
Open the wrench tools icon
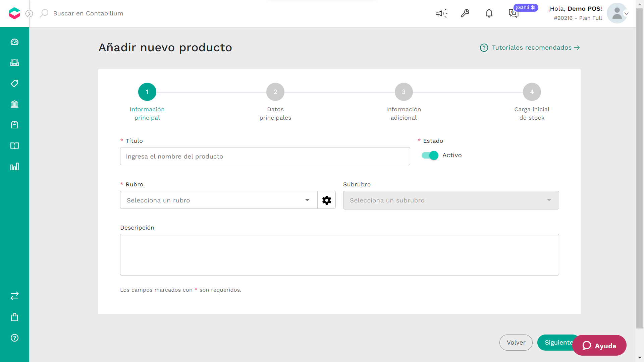click(x=465, y=13)
